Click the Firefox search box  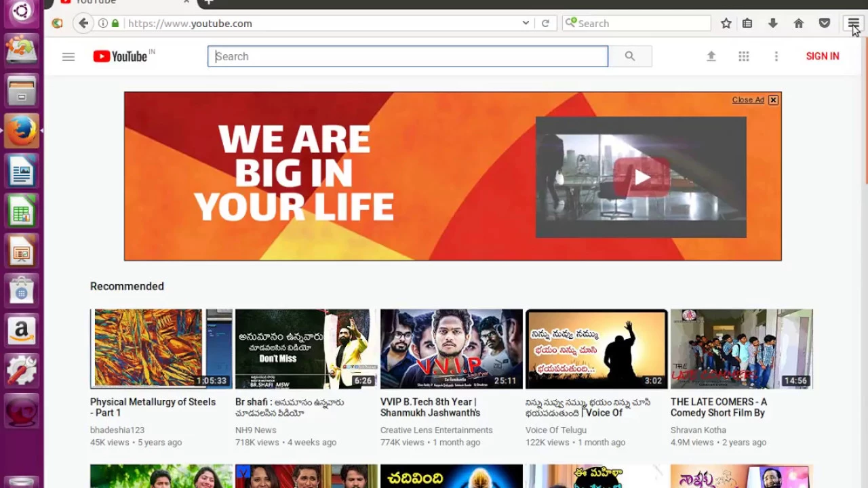coord(636,23)
